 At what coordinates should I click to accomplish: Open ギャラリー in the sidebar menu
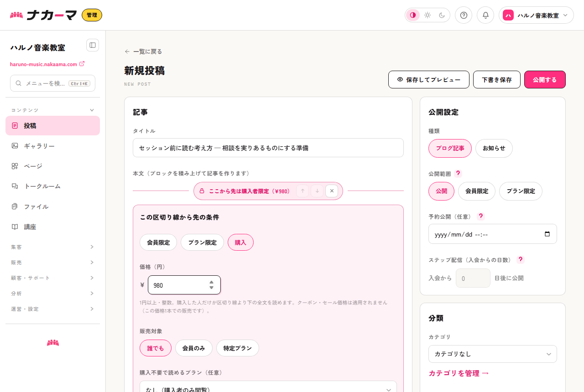53,146
